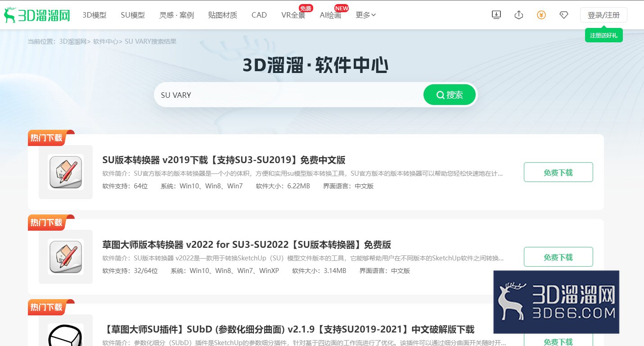Click breadcrumb link 3D溜溜网
Viewport: 644px width, 346px height.
72,41
